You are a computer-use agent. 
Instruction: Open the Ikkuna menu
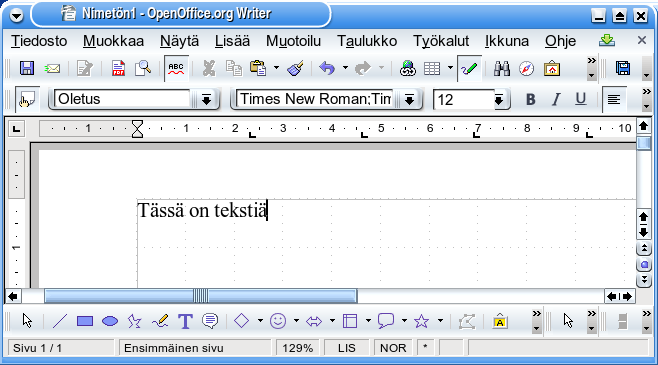(x=507, y=41)
